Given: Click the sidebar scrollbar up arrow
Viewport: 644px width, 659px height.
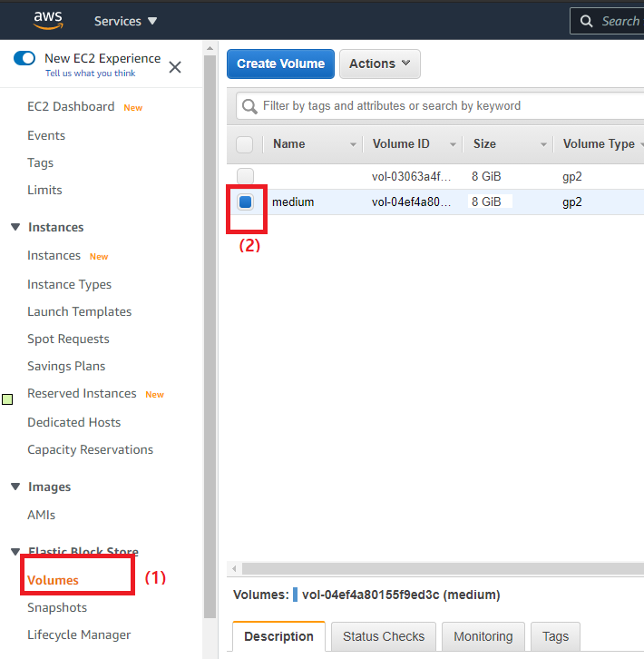Looking at the screenshot, I should pyautogui.click(x=210, y=48).
